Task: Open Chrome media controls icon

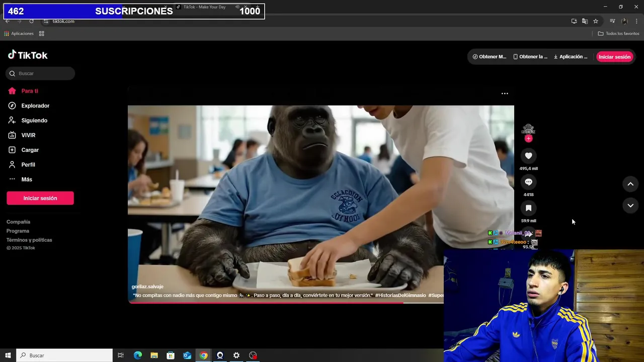Action: (612, 21)
